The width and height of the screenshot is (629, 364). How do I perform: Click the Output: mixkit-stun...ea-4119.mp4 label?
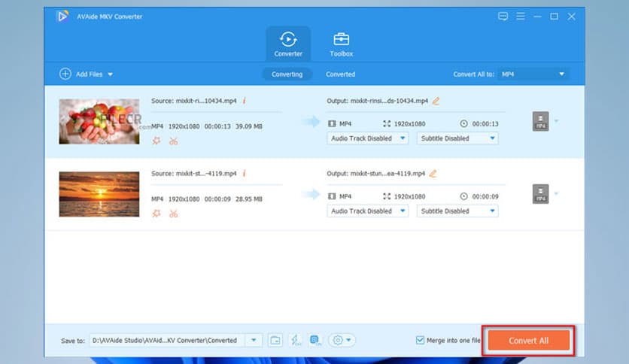tap(375, 173)
